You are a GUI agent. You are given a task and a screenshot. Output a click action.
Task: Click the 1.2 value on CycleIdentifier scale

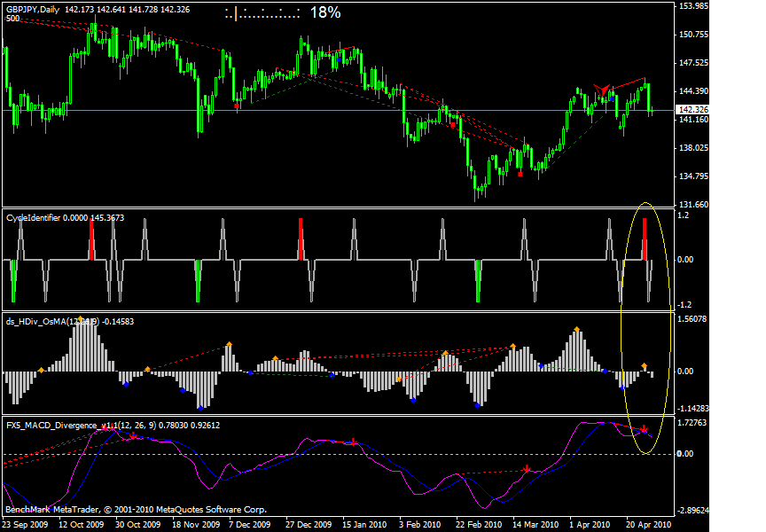click(684, 215)
